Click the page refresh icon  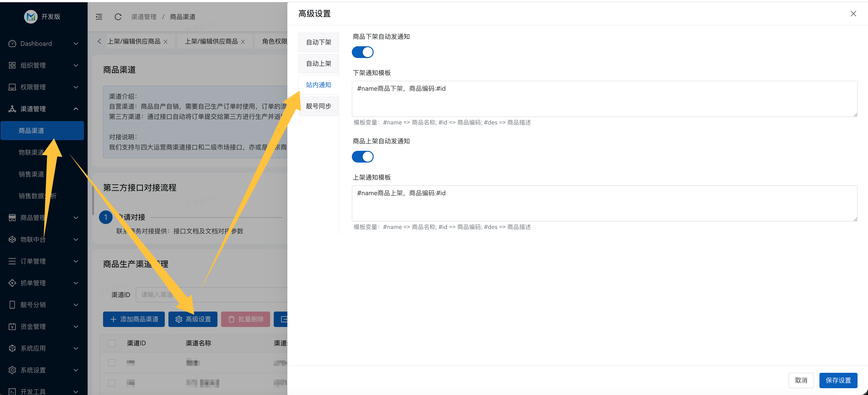(118, 17)
